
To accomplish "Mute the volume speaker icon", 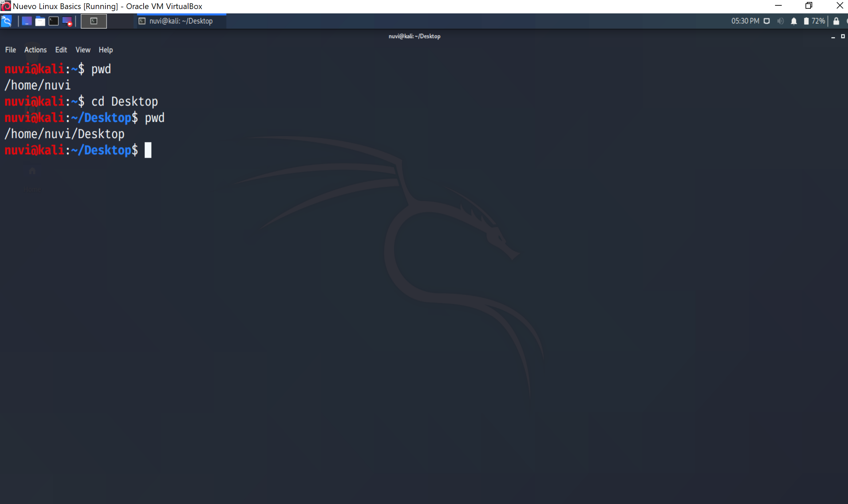I will coord(780,21).
